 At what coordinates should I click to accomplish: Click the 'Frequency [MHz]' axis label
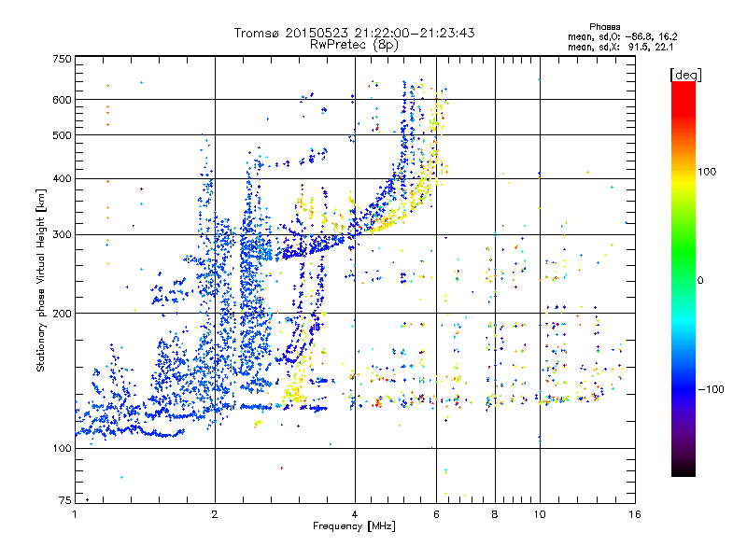tap(354, 526)
